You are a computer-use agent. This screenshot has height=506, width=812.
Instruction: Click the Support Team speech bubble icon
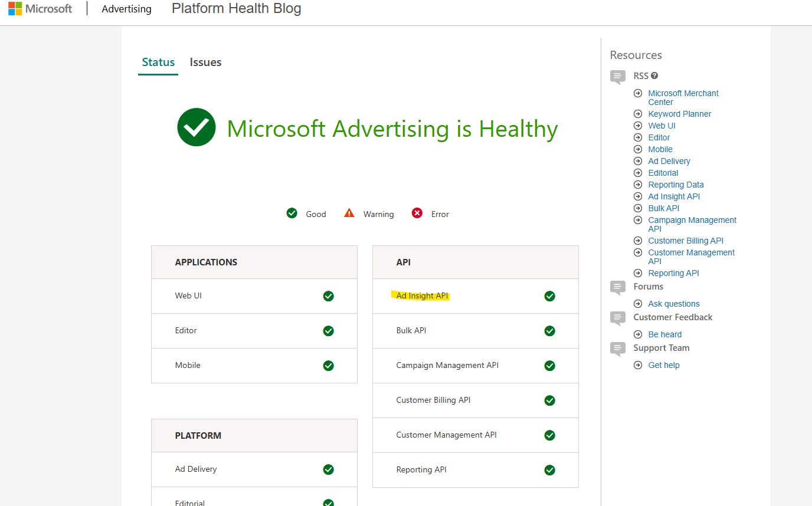(x=618, y=349)
